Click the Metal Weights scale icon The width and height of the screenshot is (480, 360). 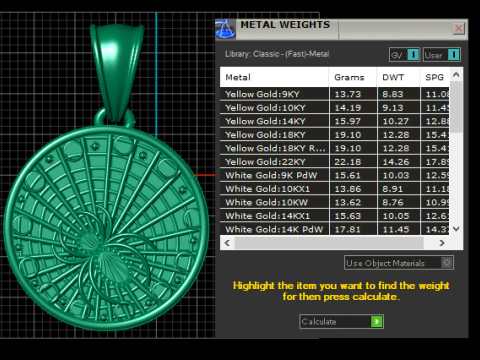pyautogui.click(x=225, y=29)
